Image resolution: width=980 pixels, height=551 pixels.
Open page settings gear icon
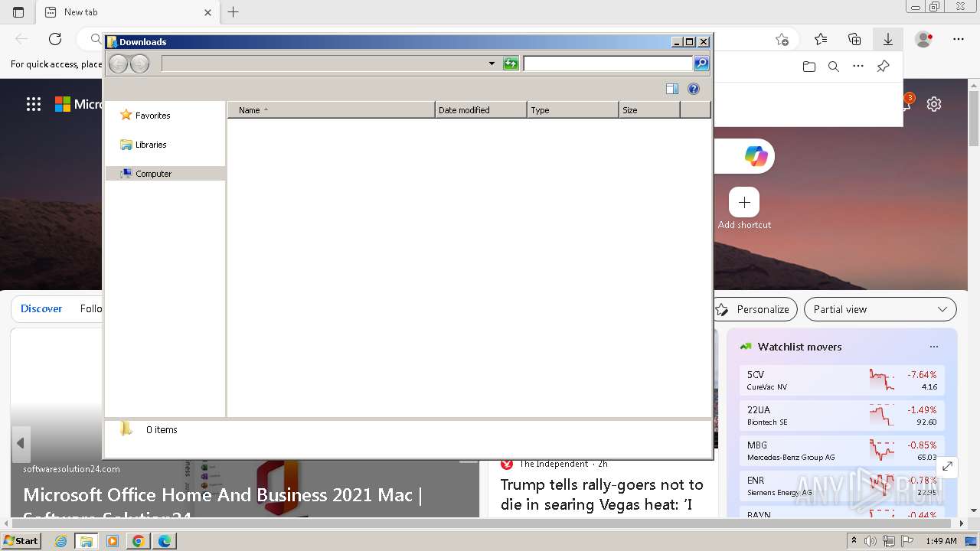point(934,104)
